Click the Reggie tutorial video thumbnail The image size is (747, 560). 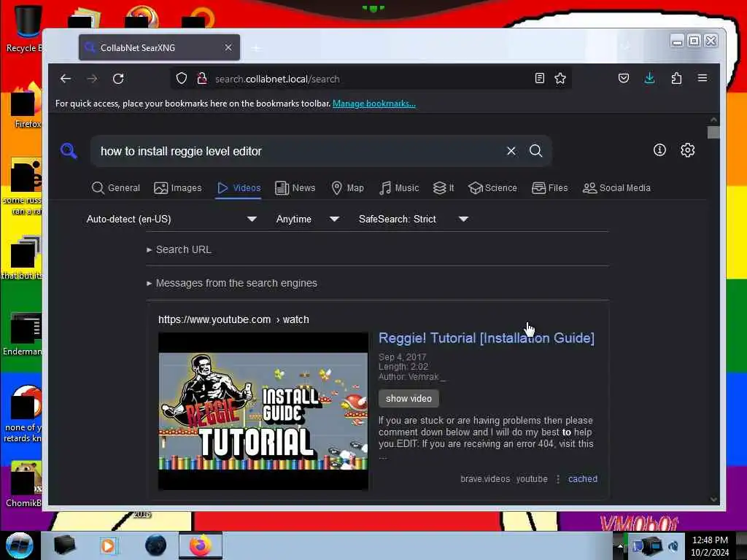coord(263,411)
